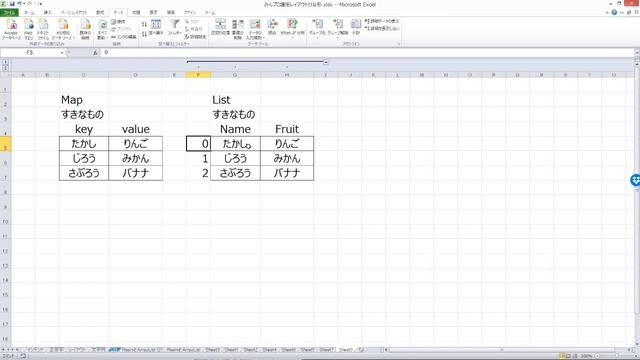
Task: Click the Text to Columns icon
Action: (220, 28)
